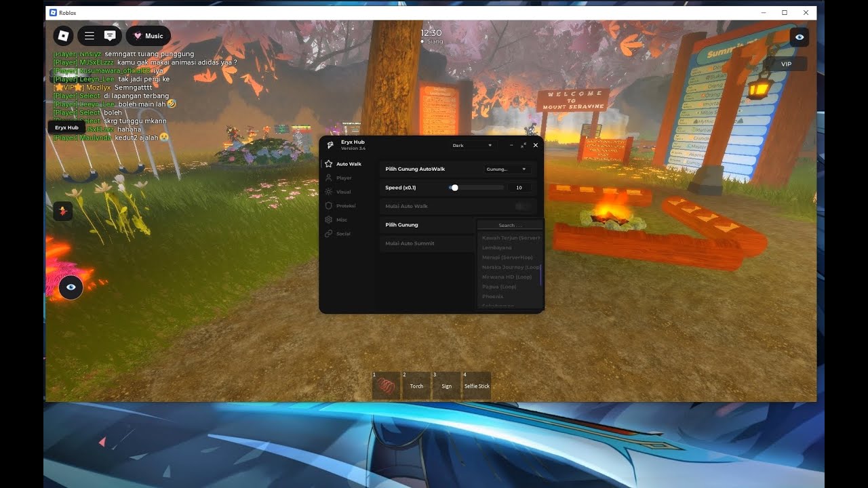Screen dimensions: 868x488
Task: Click the 12:30 game clock at the top
Action: coord(431,33)
